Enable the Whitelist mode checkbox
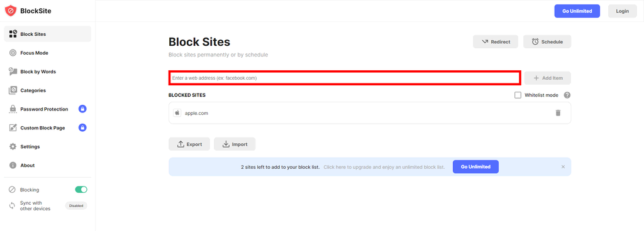The image size is (644, 231). (518, 95)
